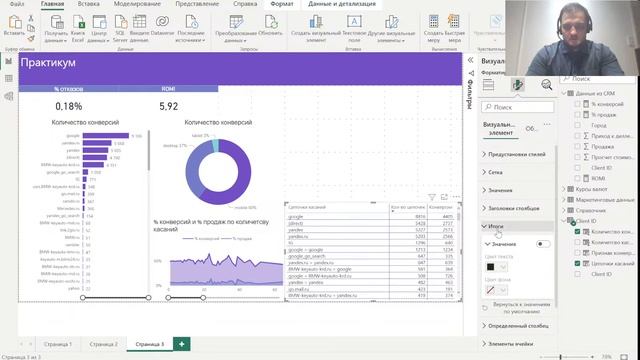Go to Страница 2 page tab

[x=103, y=344]
